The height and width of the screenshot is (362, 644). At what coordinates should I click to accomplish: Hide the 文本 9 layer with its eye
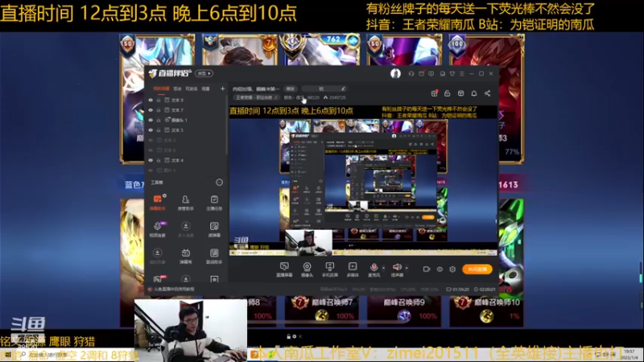click(151, 100)
